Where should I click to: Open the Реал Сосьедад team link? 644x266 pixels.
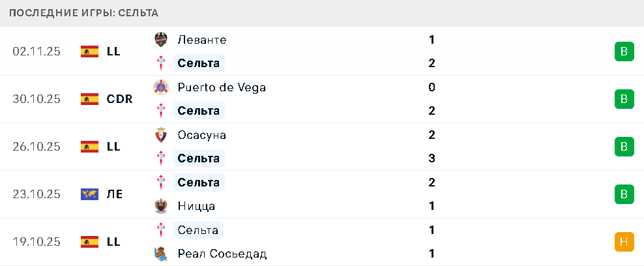[222, 254]
